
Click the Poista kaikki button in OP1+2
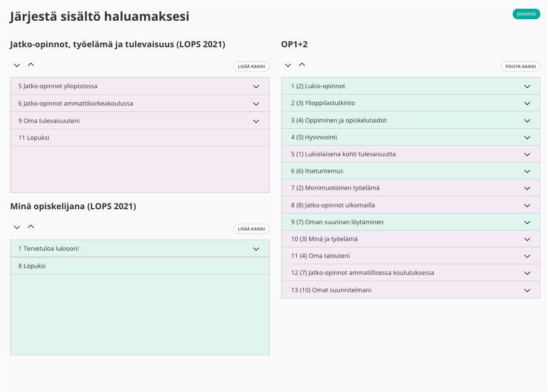coord(520,67)
